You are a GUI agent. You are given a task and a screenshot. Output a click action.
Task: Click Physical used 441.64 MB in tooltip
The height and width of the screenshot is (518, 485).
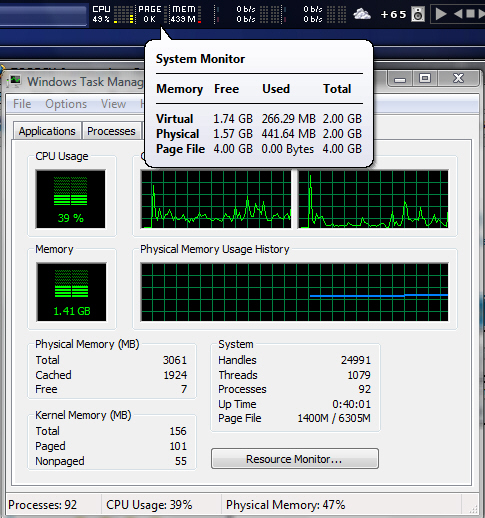pos(288,134)
